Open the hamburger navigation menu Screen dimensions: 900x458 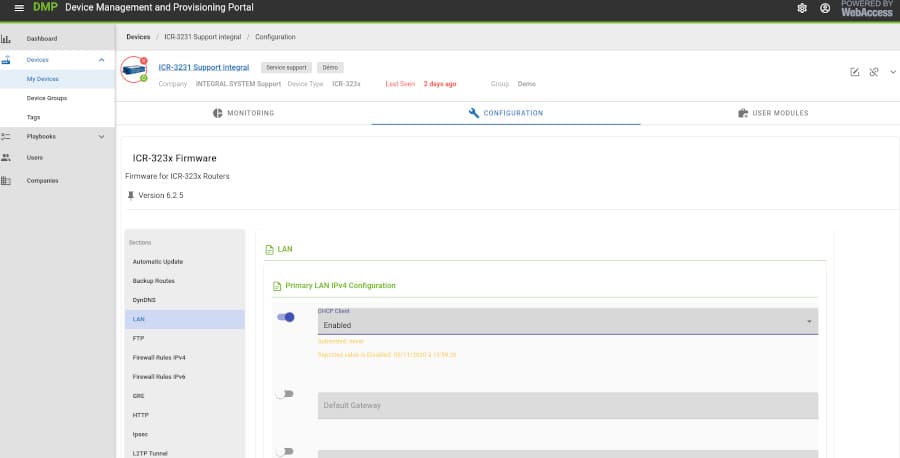click(18, 8)
